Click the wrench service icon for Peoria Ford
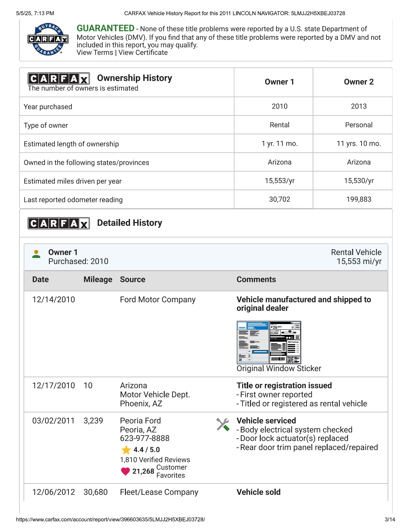 click(x=223, y=425)
